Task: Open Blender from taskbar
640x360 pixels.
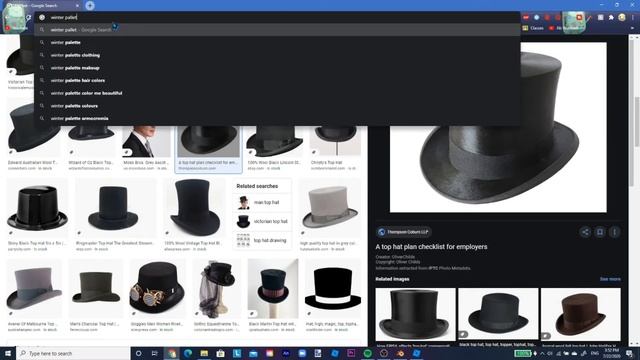Action: (x=400, y=353)
